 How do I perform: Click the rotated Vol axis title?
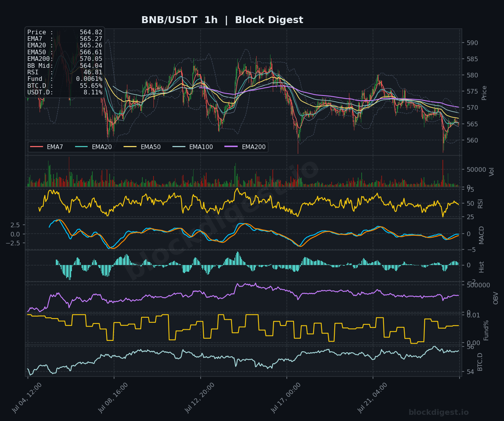tap(491, 172)
